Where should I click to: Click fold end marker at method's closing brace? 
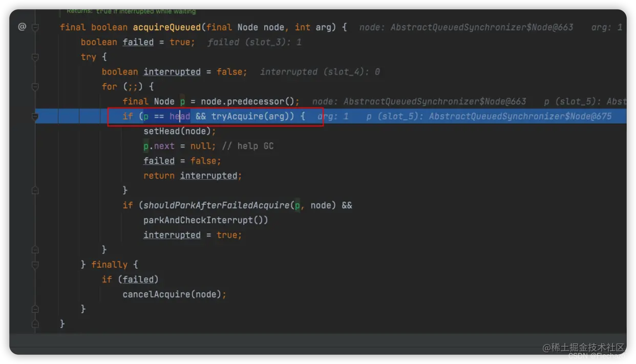pos(35,324)
